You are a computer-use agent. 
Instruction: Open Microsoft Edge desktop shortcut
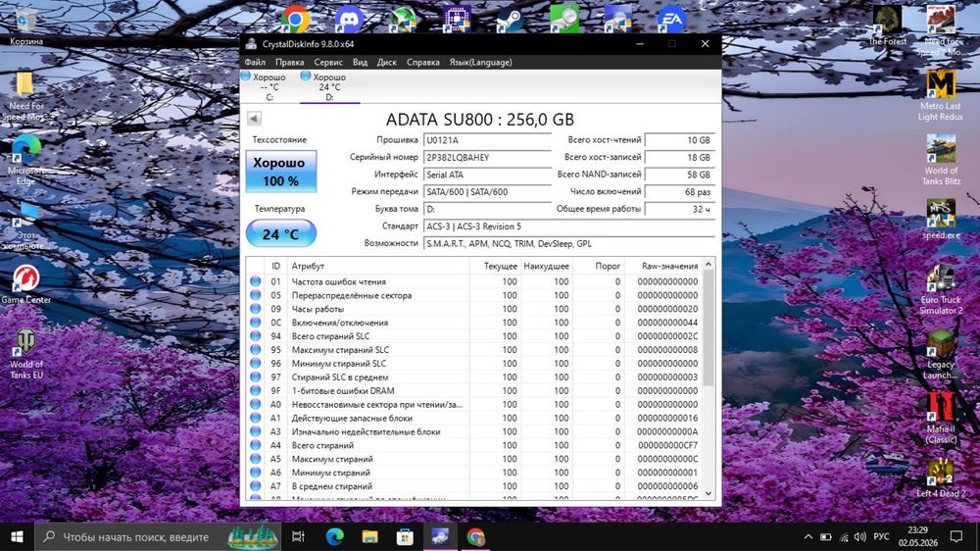(x=25, y=161)
